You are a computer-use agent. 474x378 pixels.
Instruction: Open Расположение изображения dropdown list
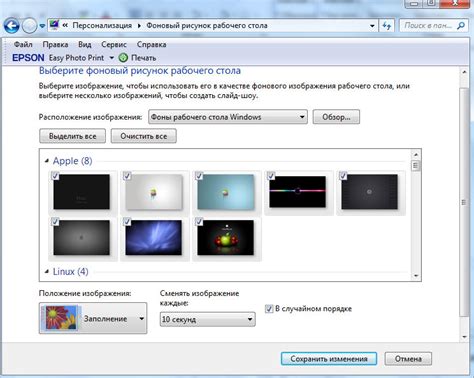click(x=228, y=117)
